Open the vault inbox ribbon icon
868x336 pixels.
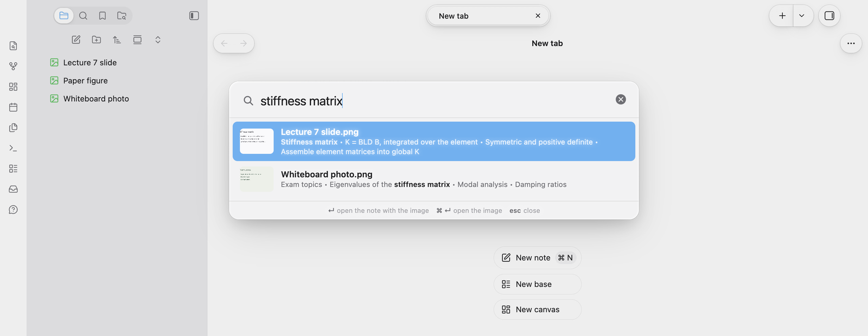[x=14, y=189]
